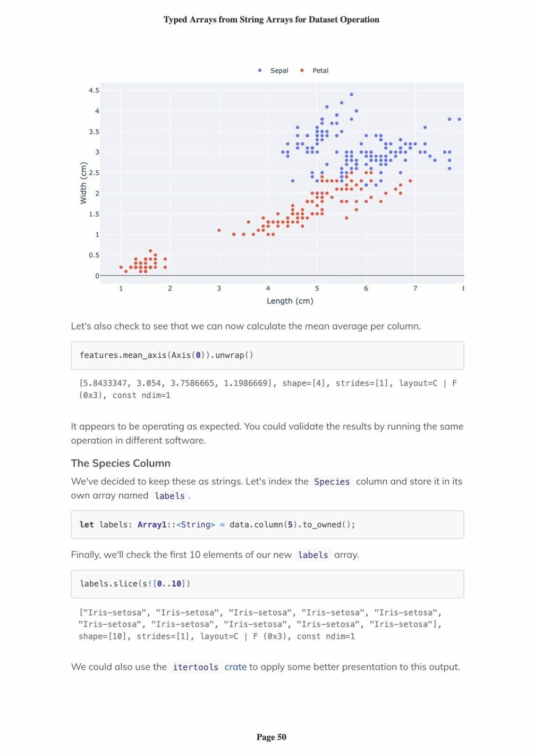Click the features.mean_axis code block
Screen dimensions: 534x756
point(267,355)
